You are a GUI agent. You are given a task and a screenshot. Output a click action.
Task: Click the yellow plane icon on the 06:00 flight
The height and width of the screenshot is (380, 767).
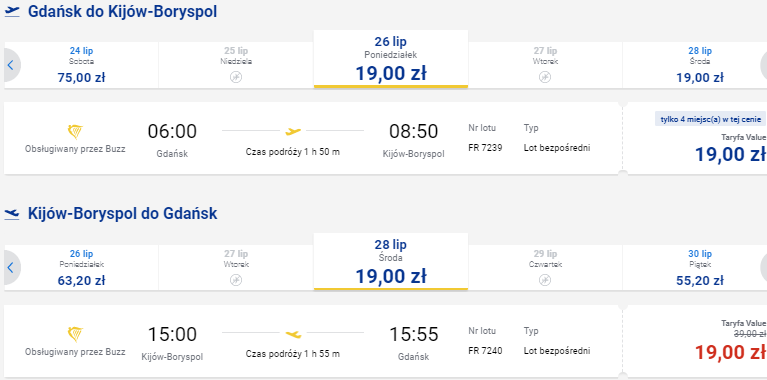pyautogui.click(x=293, y=131)
